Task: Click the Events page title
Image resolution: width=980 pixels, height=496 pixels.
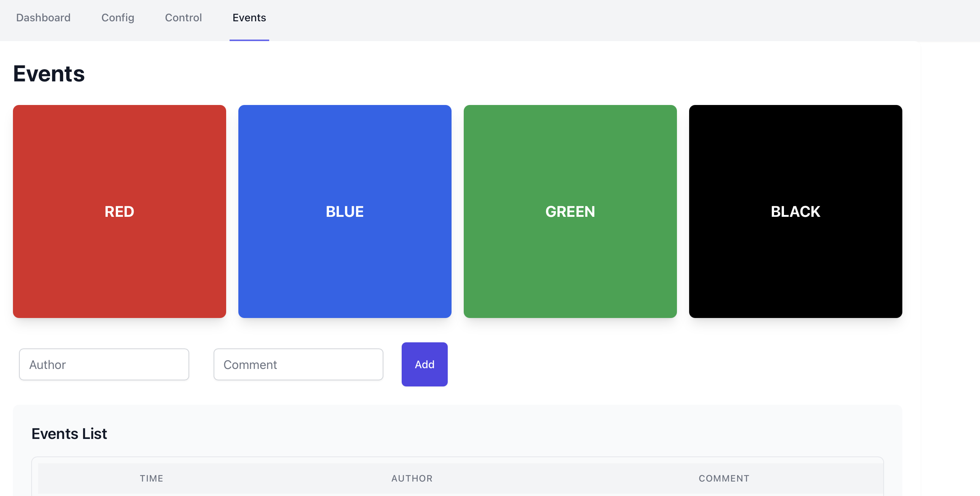Action: [49, 73]
